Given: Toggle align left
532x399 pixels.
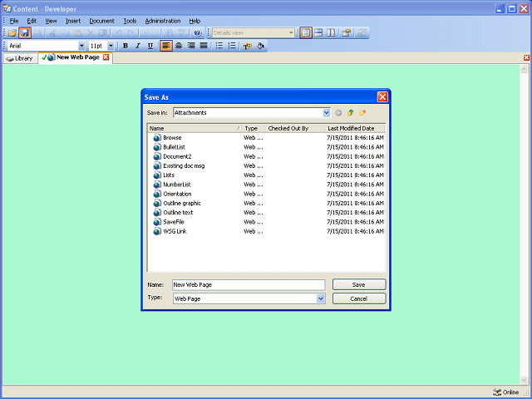Looking at the screenshot, I should coord(166,46).
